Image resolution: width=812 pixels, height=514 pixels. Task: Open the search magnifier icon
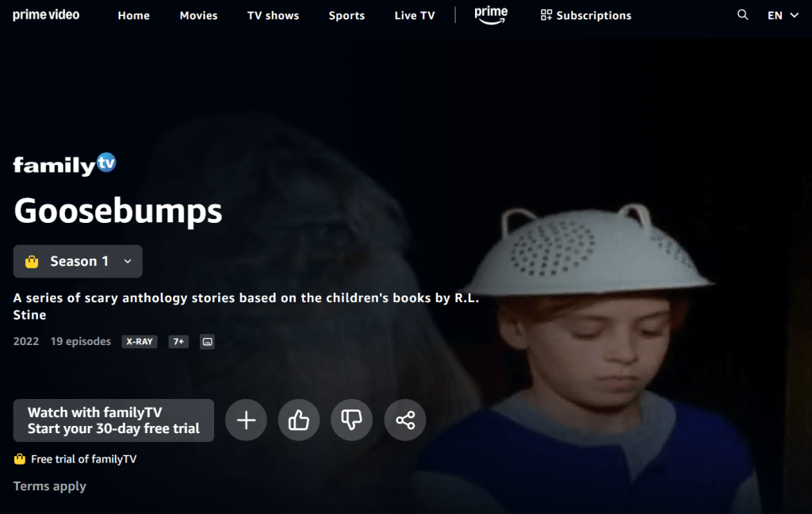(742, 15)
